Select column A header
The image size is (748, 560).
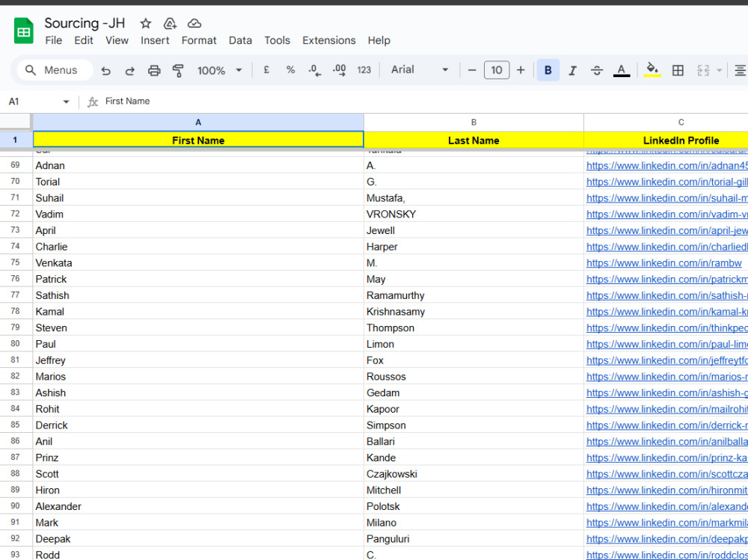coord(198,123)
